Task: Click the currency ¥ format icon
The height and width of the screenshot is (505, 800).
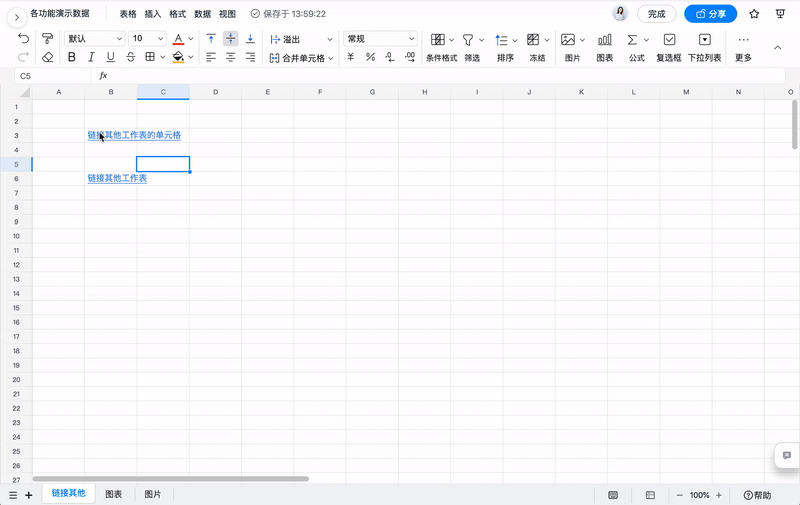Action: (x=350, y=58)
